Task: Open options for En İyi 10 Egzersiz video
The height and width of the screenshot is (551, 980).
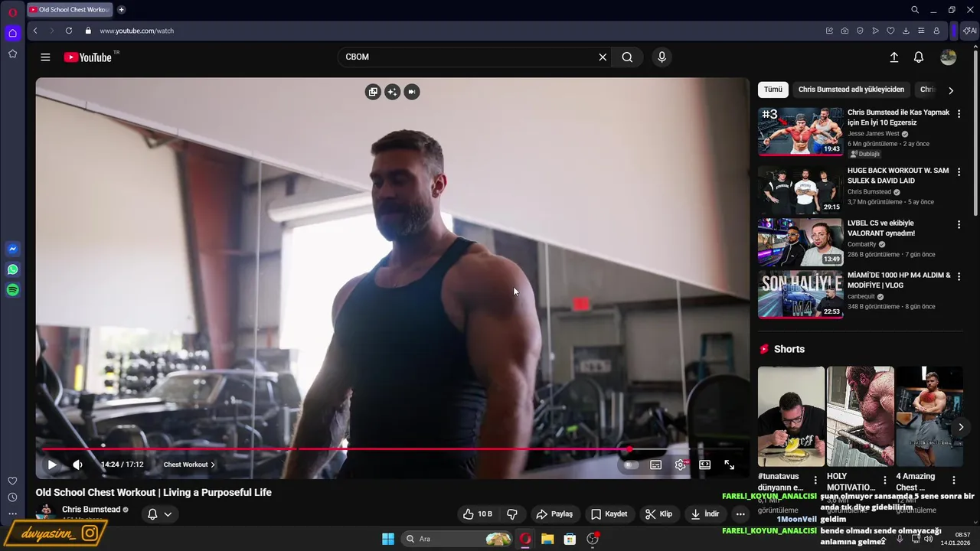Action: pyautogui.click(x=959, y=113)
